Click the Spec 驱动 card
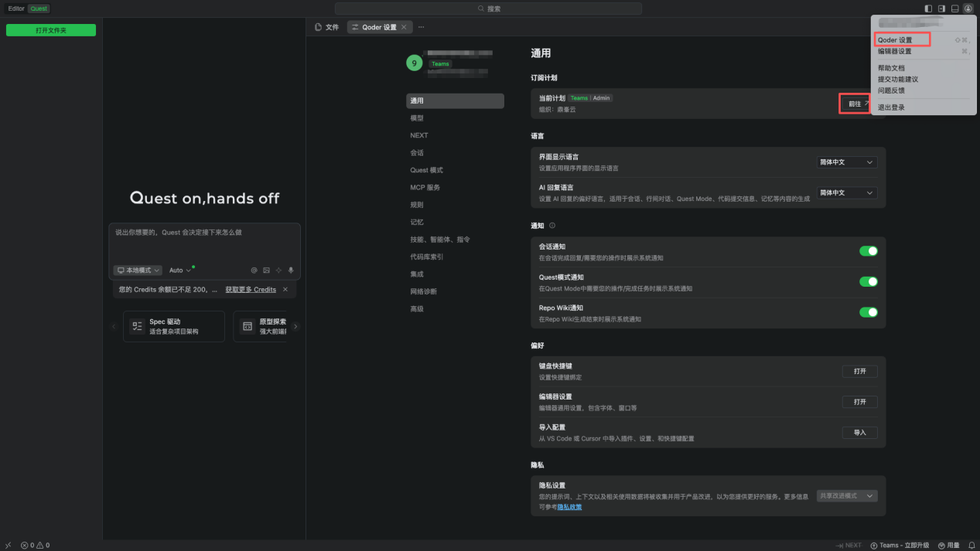The height and width of the screenshot is (551, 980). 174,326
